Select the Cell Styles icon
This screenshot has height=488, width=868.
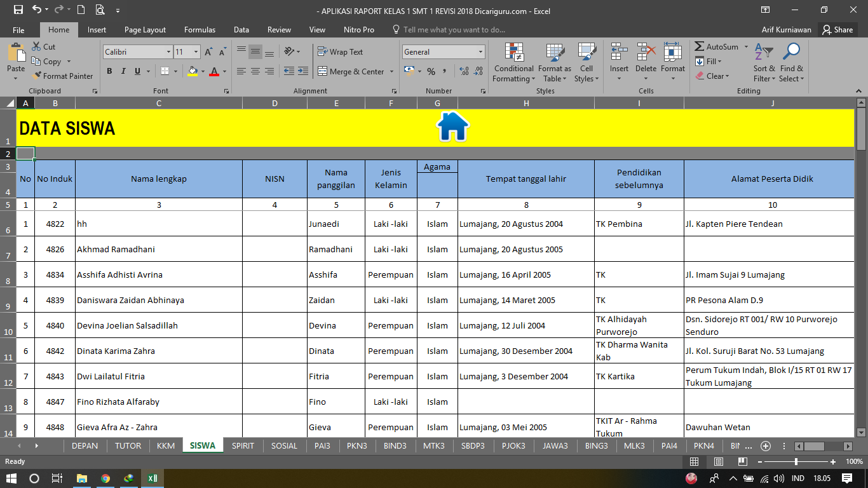tap(586, 62)
